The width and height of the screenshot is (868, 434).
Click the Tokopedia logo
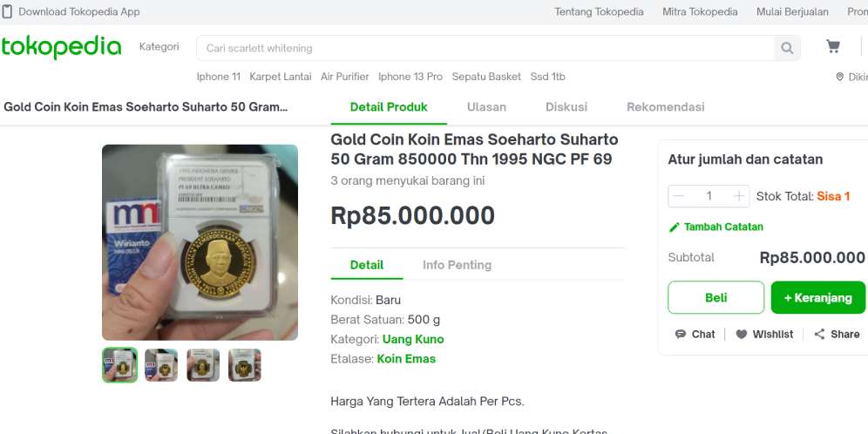click(x=61, y=47)
